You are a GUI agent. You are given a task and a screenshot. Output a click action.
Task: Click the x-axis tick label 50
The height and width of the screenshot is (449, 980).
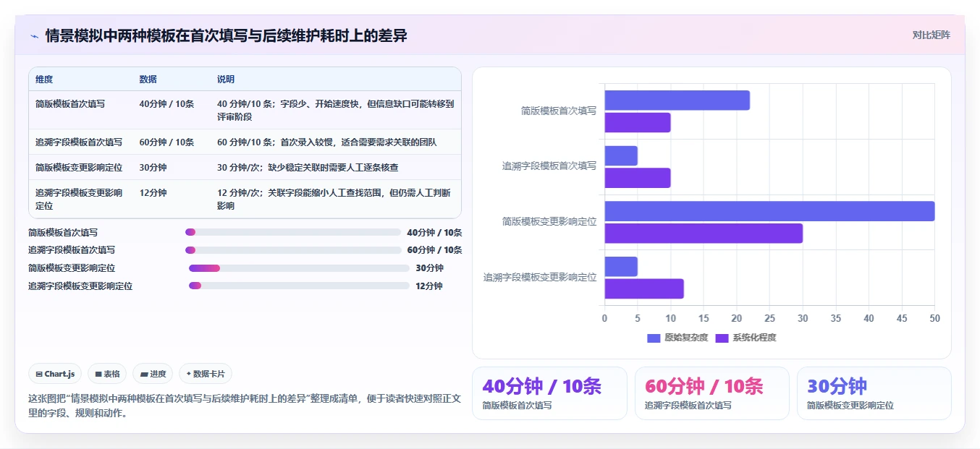click(x=934, y=318)
